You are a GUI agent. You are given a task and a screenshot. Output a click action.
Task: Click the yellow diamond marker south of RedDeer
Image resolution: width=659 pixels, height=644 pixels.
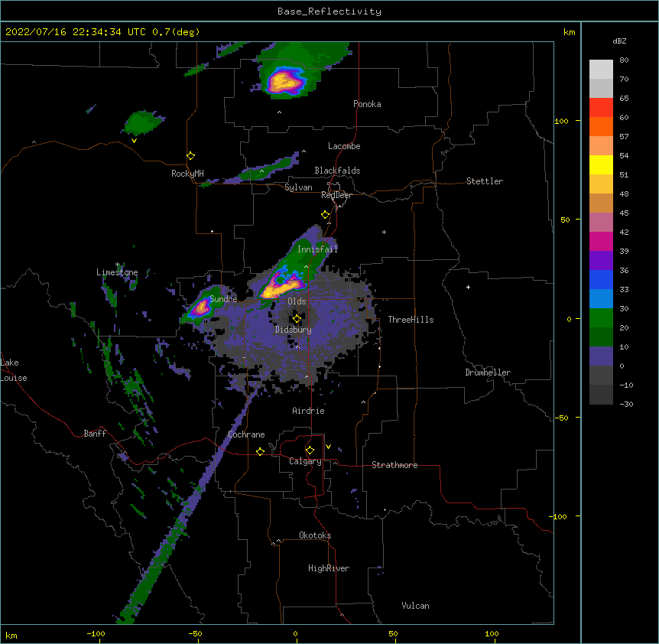pyautogui.click(x=326, y=215)
